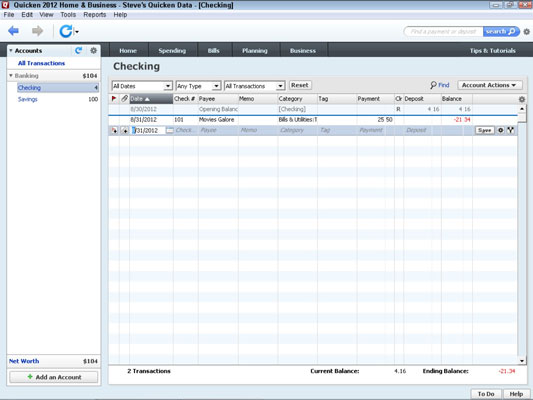
Task: Click the search button with magnifier
Action: tap(501, 32)
